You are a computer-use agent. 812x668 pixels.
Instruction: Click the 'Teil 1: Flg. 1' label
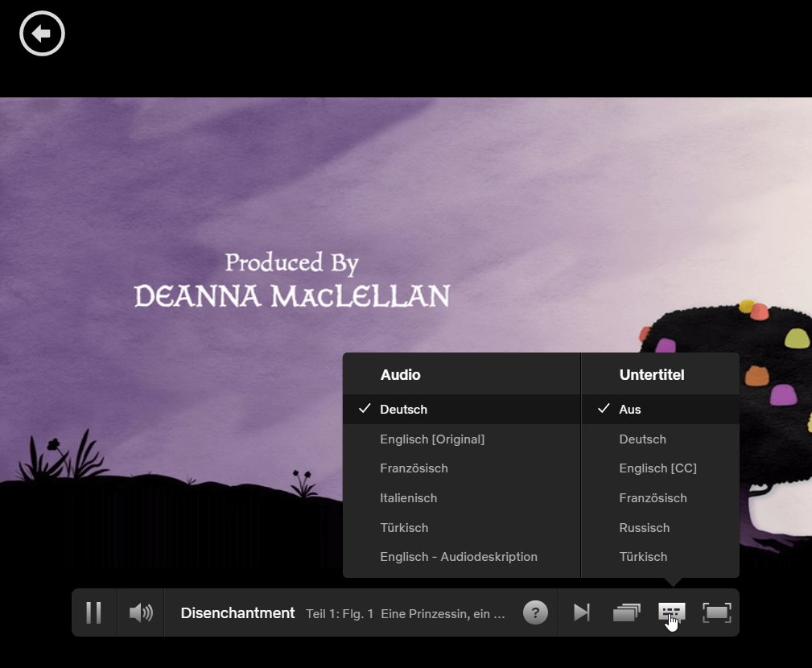340,613
